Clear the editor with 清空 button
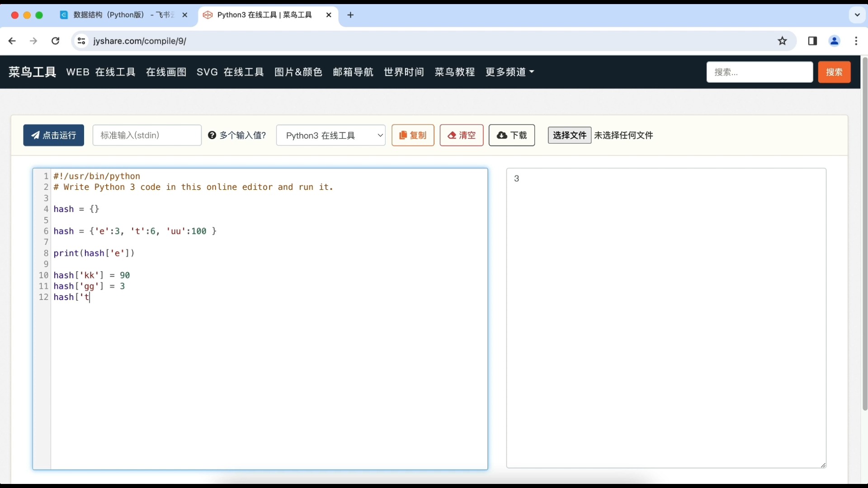The width and height of the screenshot is (868, 488). (x=462, y=135)
